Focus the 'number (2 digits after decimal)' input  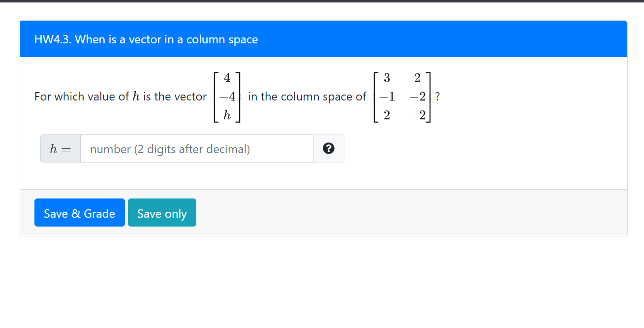(x=197, y=148)
